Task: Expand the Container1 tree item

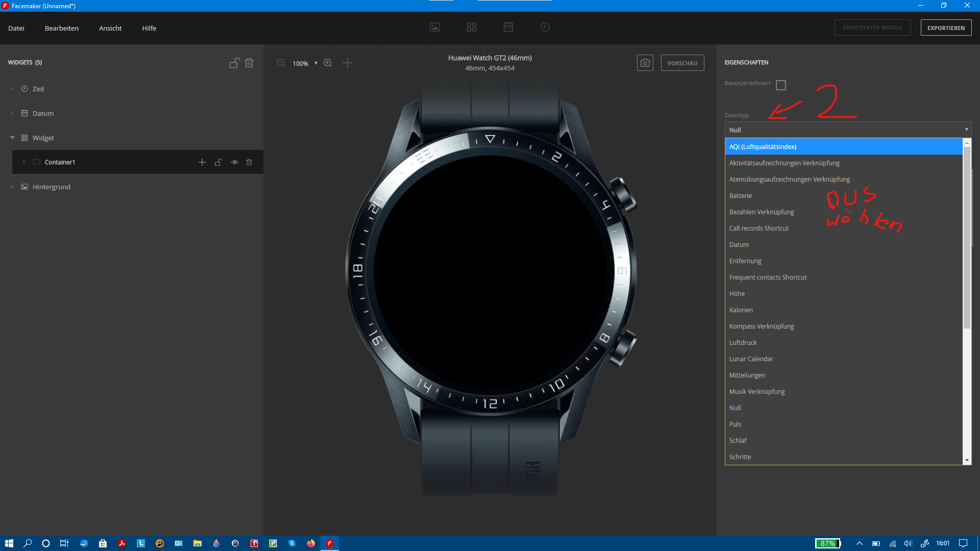Action: pyautogui.click(x=24, y=162)
